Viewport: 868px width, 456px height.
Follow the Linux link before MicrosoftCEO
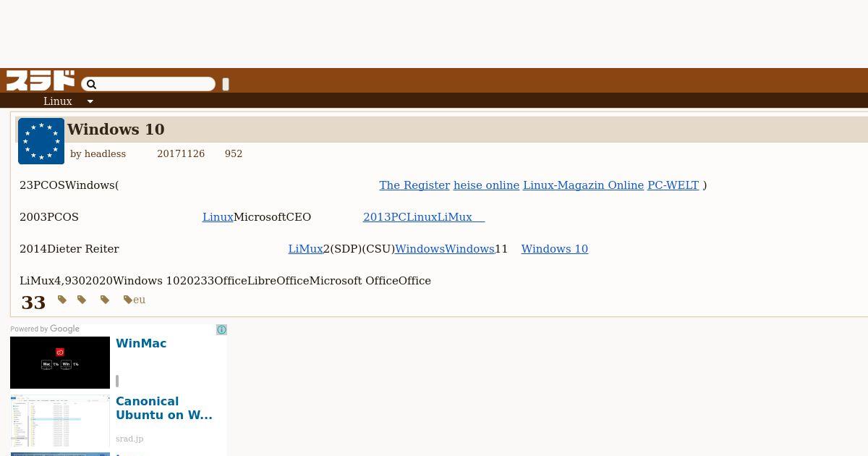pyautogui.click(x=218, y=217)
